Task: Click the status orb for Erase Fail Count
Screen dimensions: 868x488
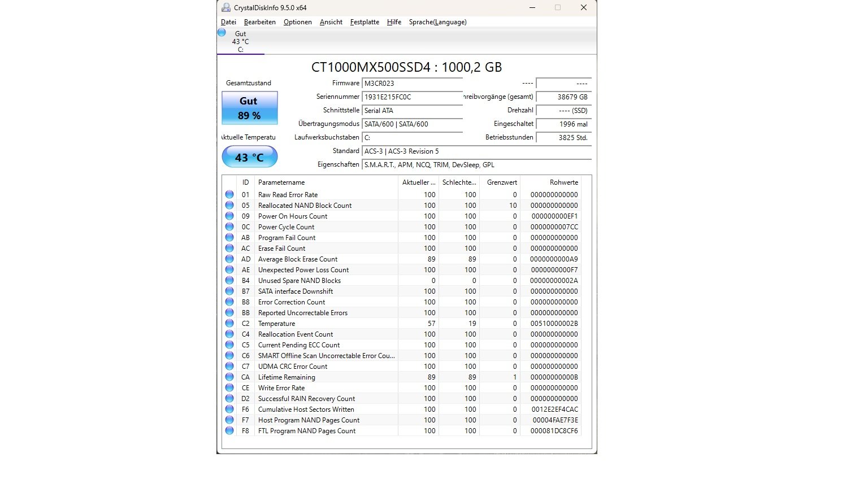Action: [x=229, y=248]
